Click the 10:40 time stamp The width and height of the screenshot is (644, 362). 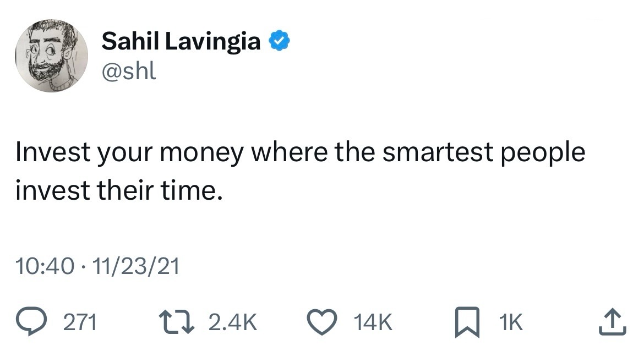coord(45,267)
